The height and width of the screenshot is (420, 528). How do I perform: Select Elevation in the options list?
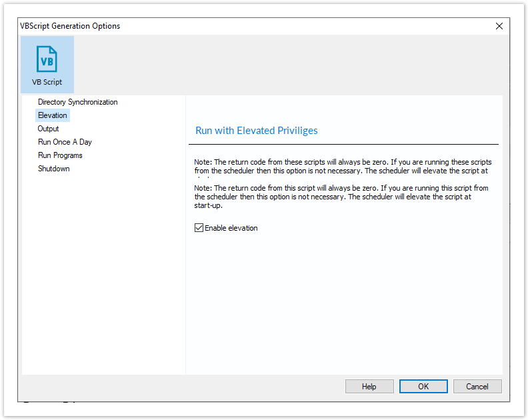click(53, 115)
